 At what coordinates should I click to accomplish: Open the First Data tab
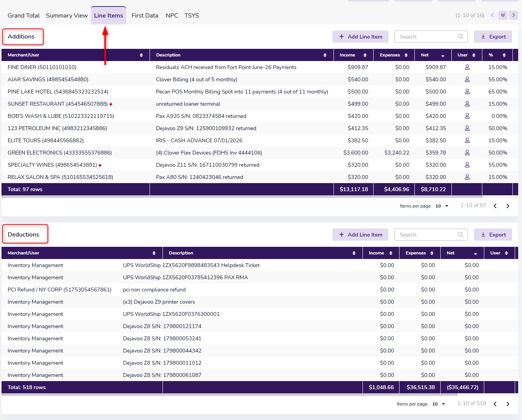(x=145, y=16)
